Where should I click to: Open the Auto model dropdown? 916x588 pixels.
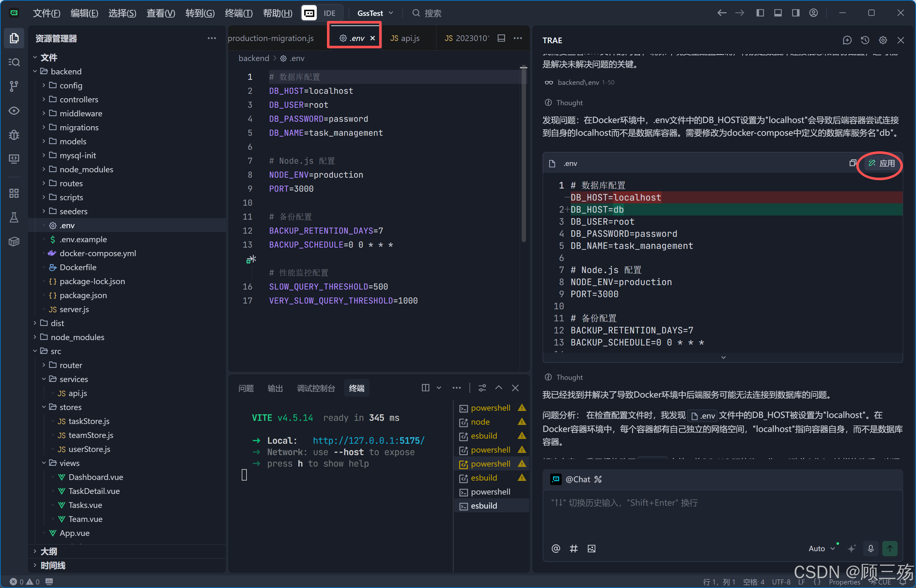click(821, 548)
